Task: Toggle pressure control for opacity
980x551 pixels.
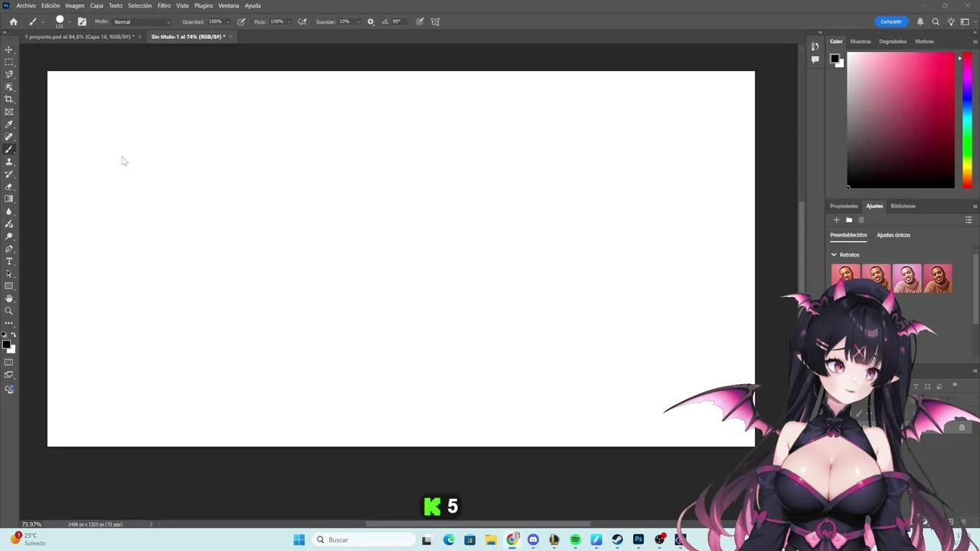Action: (x=241, y=21)
